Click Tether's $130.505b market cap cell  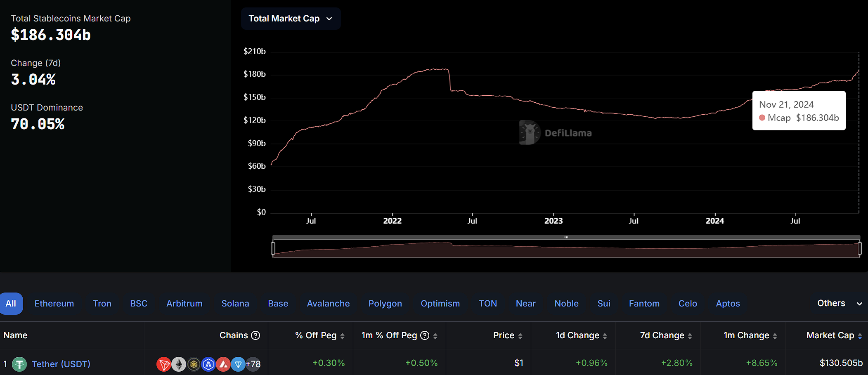841,363
